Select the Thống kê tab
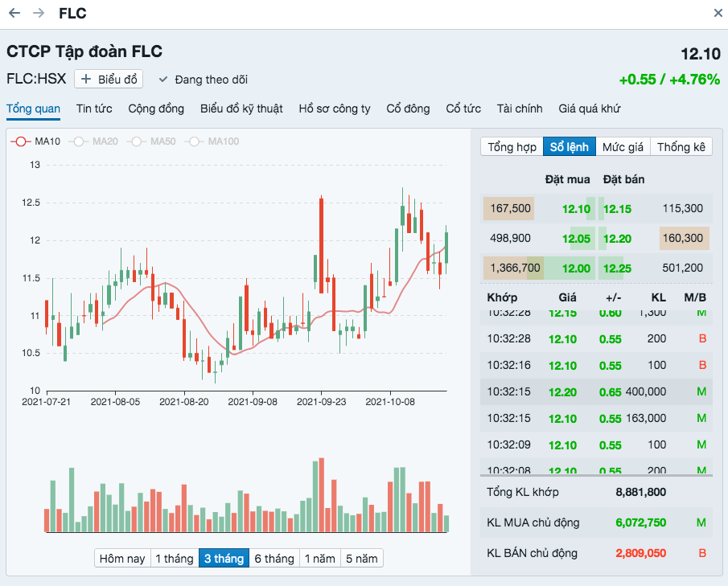The width and height of the screenshot is (728, 586). pyautogui.click(x=681, y=147)
